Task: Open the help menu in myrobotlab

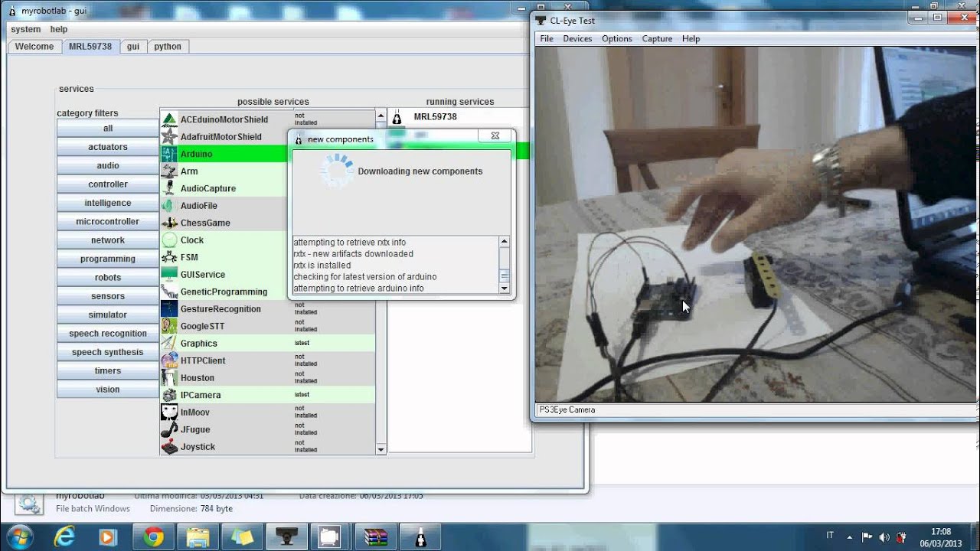Action: 59,29
